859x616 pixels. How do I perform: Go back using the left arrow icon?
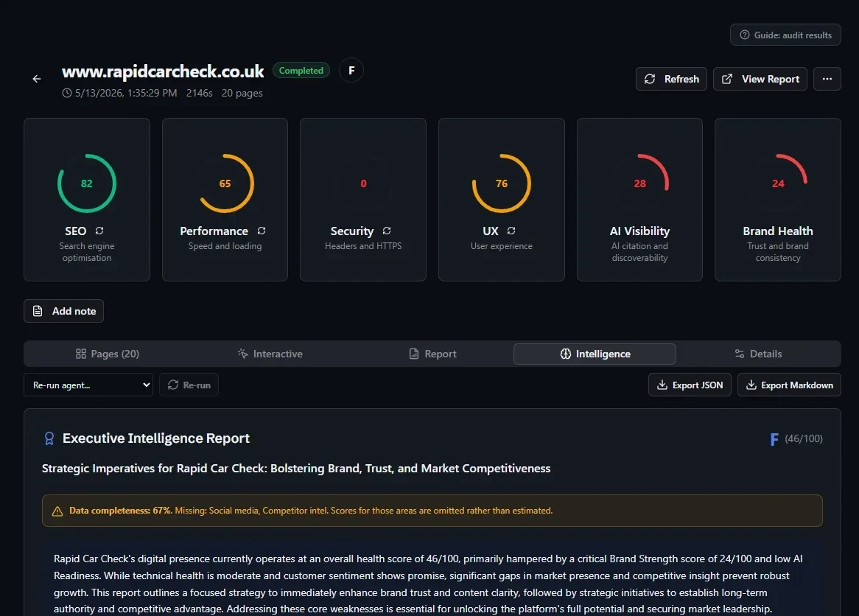[x=37, y=79]
